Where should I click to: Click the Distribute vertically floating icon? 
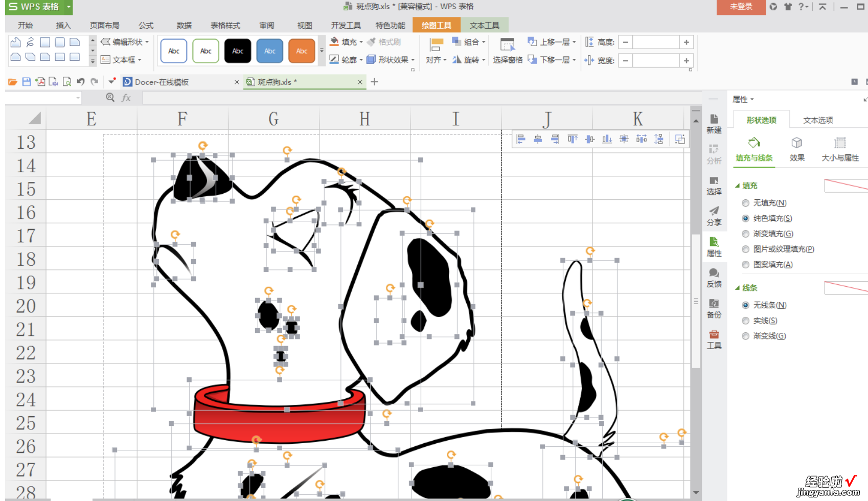(659, 139)
